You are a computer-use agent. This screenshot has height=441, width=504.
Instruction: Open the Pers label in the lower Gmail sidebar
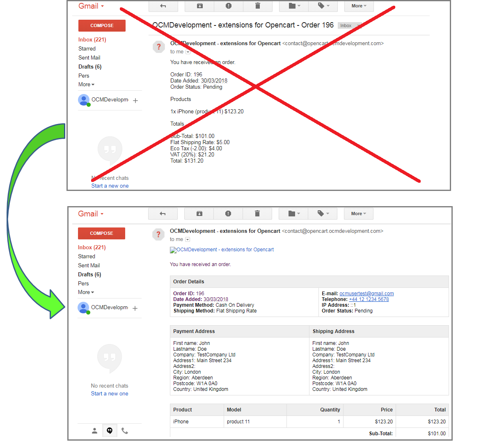click(x=83, y=284)
